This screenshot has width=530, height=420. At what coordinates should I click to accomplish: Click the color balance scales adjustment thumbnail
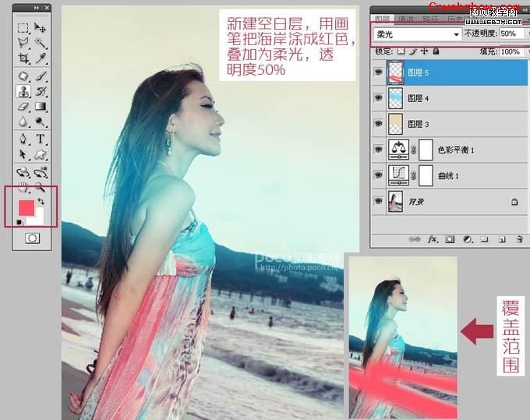pos(398,150)
